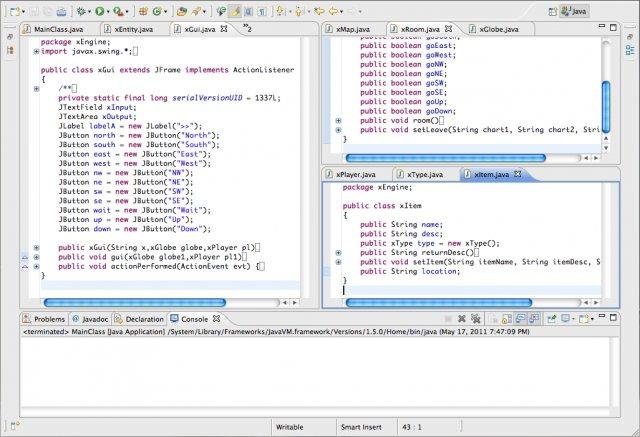Click the Writable status field
Screen dimensions: 640x437
289,427
